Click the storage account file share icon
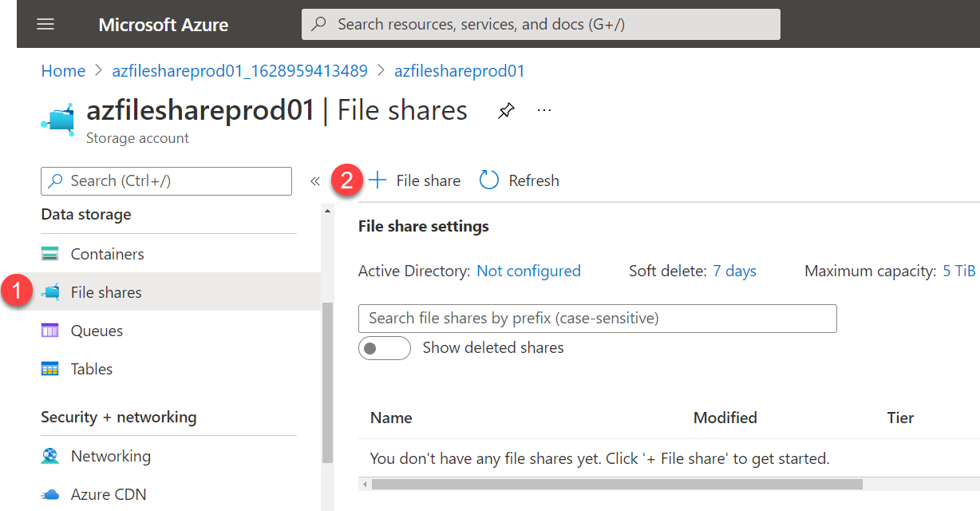This screenshot has width=980, height=511. 58,119
